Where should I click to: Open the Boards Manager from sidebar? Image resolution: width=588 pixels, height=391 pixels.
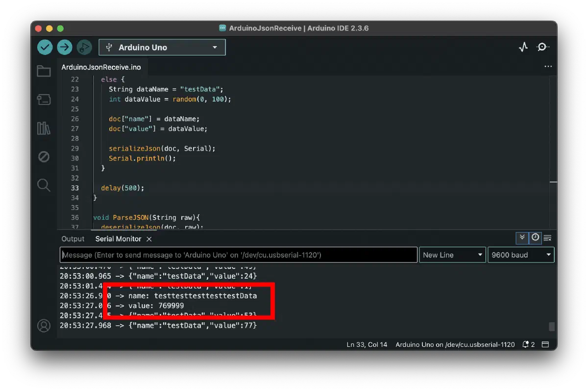(44, 100)
